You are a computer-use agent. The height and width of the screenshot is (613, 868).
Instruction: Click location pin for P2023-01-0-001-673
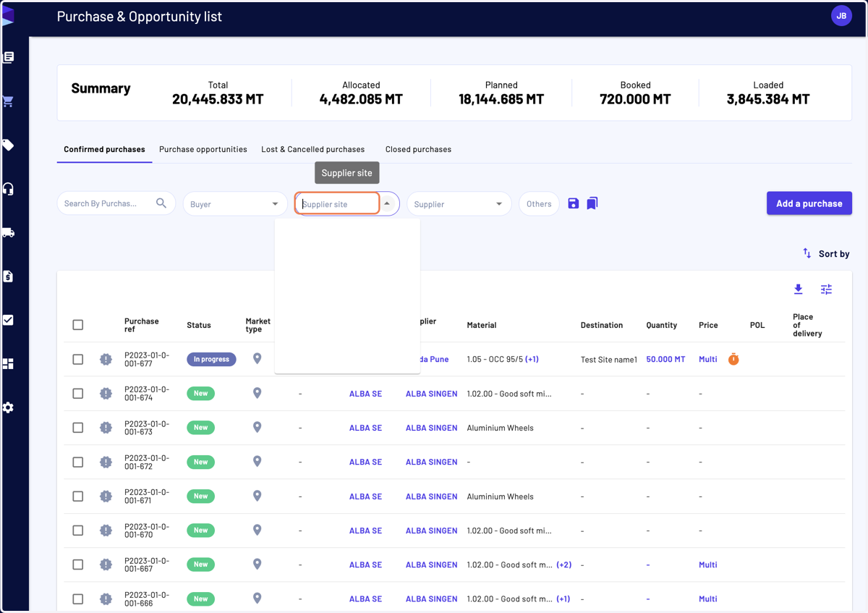[x=257, y=428]
